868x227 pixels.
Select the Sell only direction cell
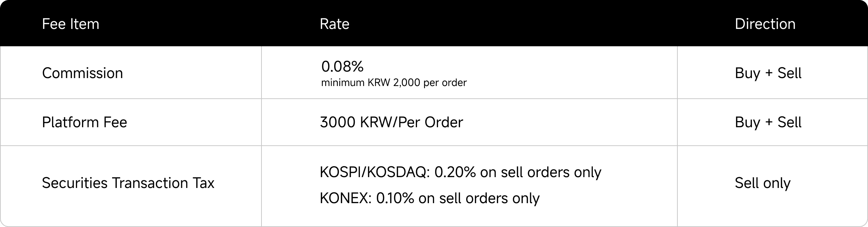(x=773, y=186)
